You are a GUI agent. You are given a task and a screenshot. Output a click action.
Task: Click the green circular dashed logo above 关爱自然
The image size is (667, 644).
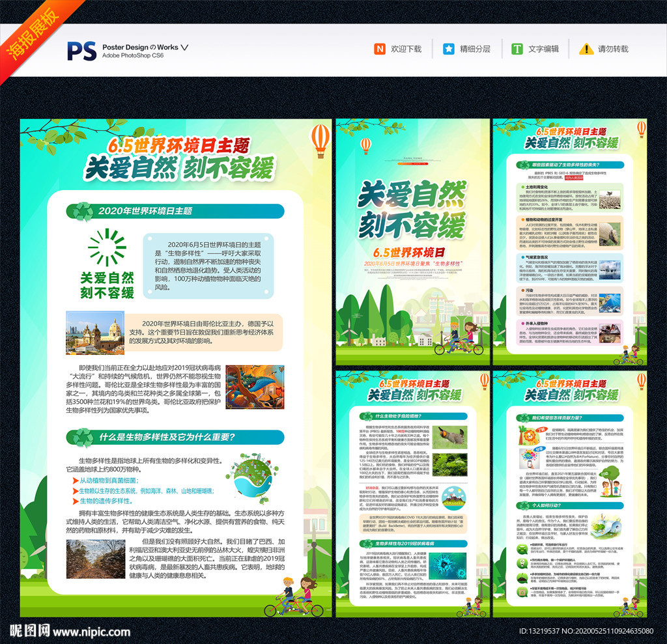(x=107, y=247)
